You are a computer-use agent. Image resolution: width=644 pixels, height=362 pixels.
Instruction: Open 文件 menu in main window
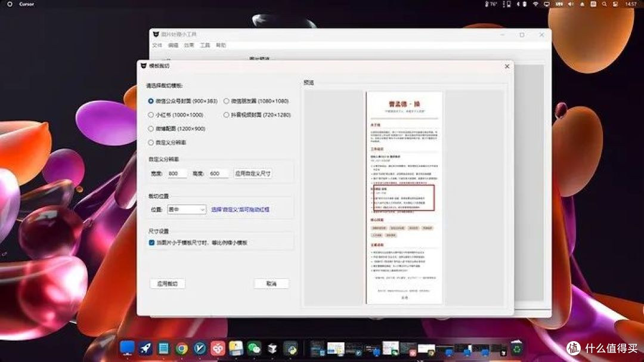click(157, 45)
